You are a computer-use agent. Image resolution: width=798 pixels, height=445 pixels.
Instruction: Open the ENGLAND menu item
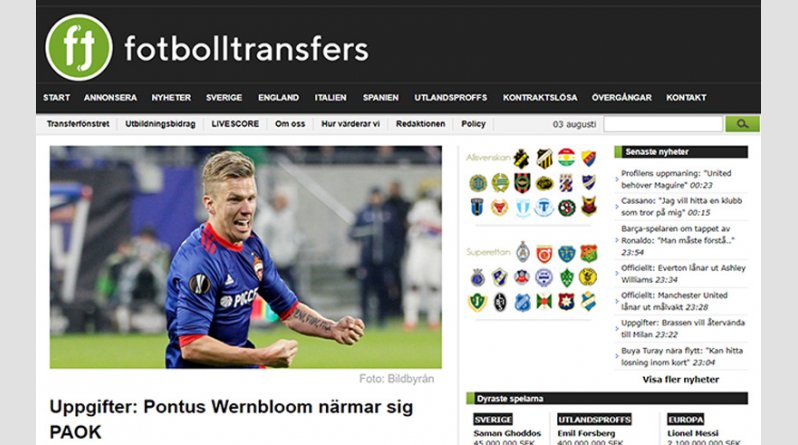coord(278,97)
